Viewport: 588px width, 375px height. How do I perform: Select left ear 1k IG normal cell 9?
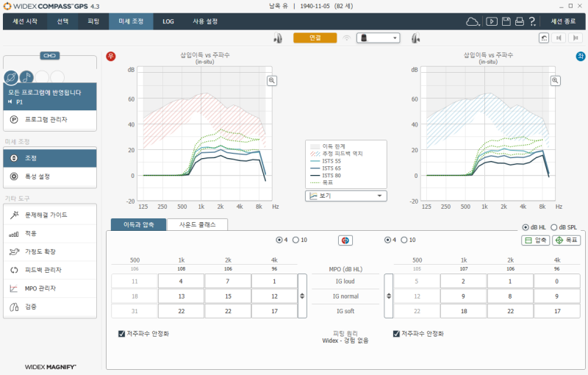click(x=464, y=296)
